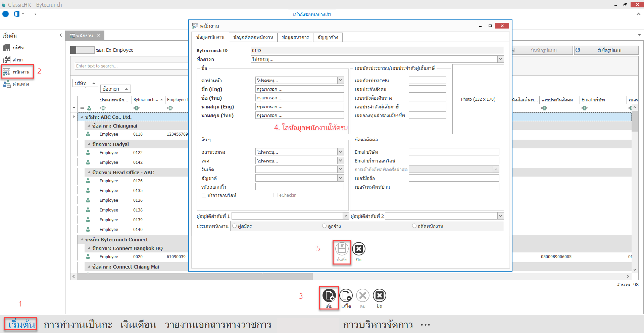Click the ชื่อ (Eng) input field
The height and width of the screenshot is (333, 644).
click(299, 89)
